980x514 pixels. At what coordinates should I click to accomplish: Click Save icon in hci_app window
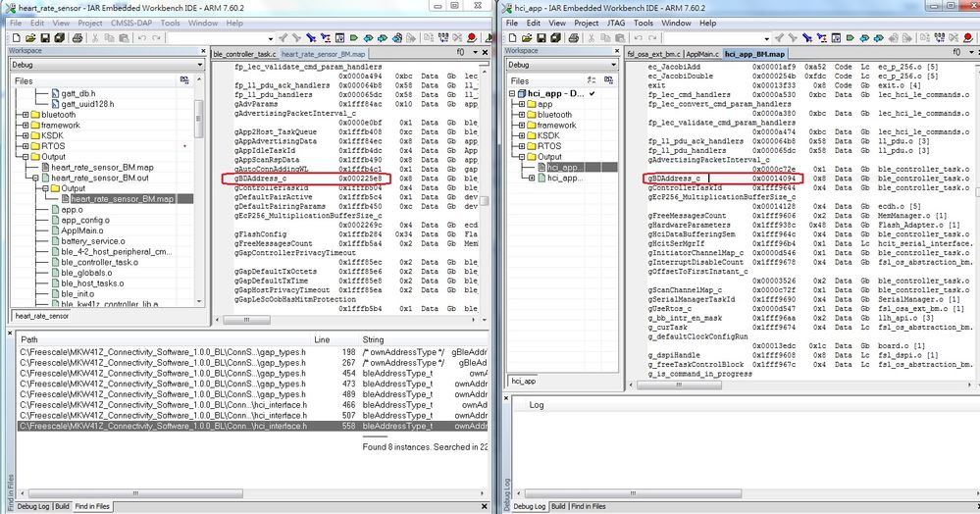(541, 38)
